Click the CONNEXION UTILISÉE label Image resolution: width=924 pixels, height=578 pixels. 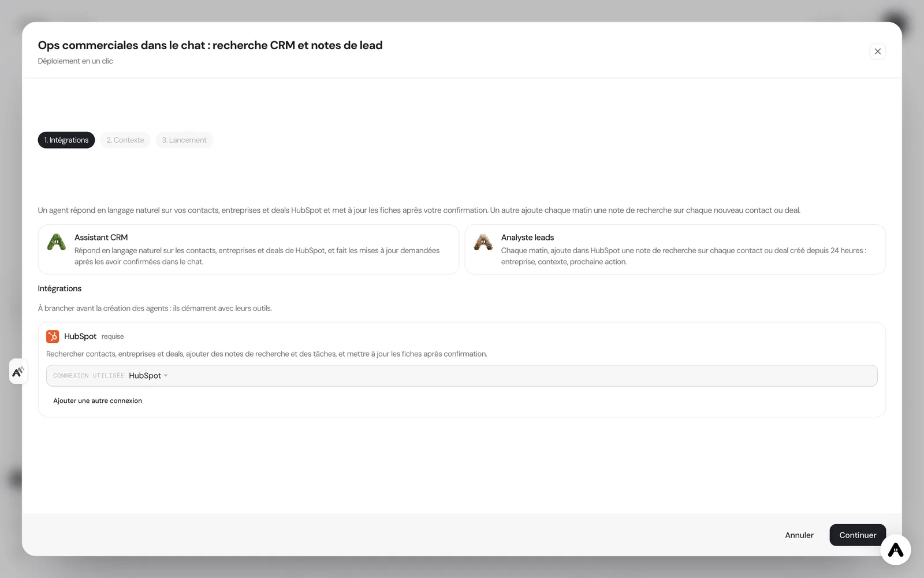coord(88,376)
